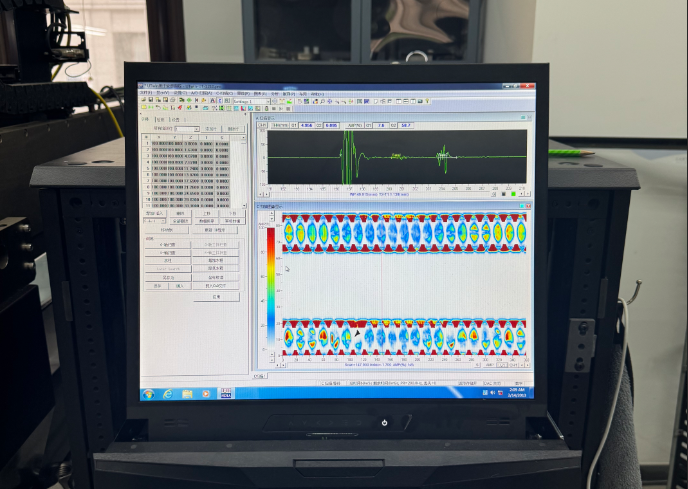Open Internet Explorer from the taskbar
688x489 pixels.
pyautogui.click(x=167, y=393)
